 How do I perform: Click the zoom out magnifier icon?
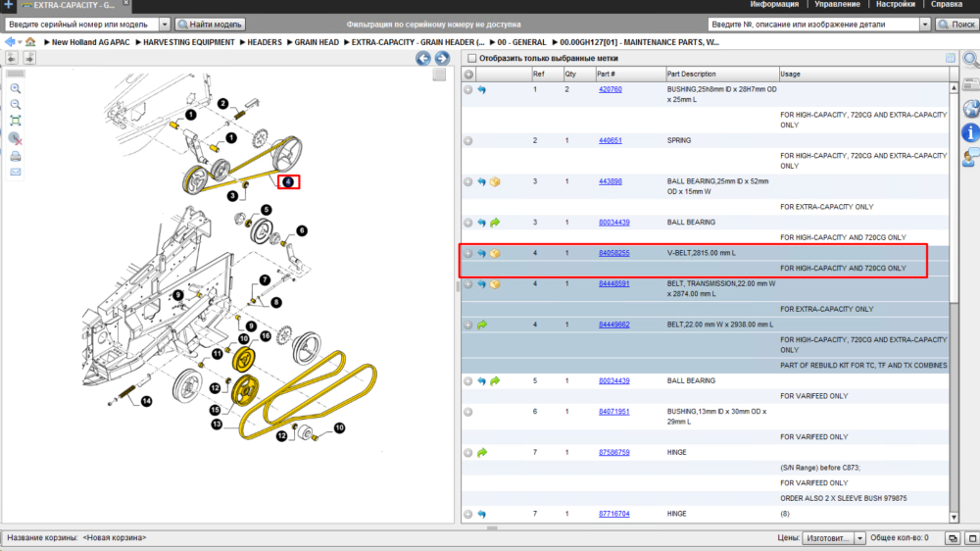(x=16, y=105)
